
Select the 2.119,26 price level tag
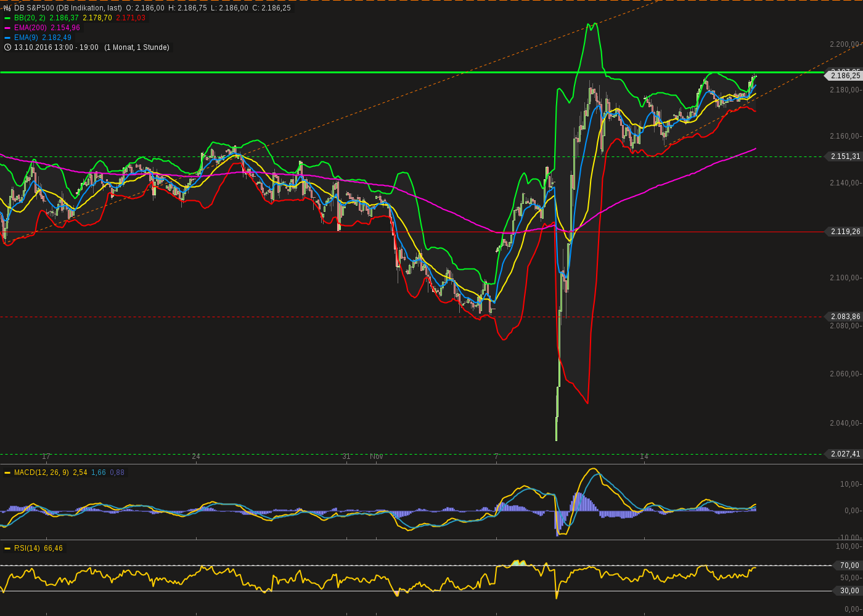pos(843,232)
